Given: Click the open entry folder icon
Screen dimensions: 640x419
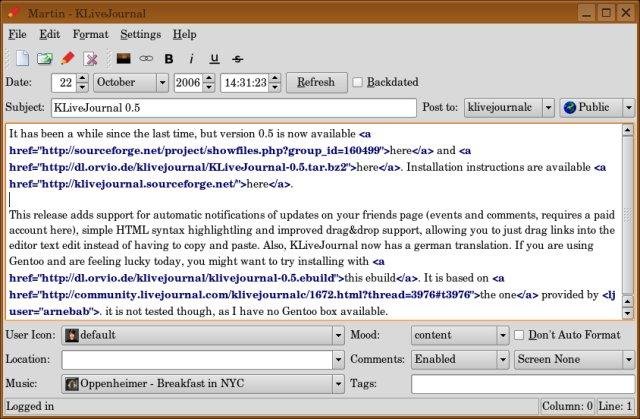Looking at the screenshot, I should 44,59.
